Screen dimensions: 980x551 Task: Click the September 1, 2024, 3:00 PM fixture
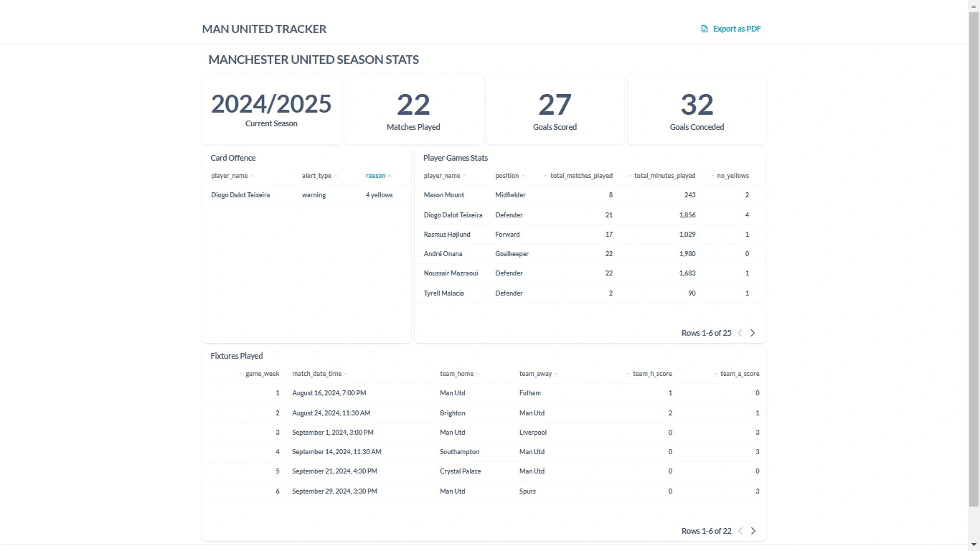333,433
